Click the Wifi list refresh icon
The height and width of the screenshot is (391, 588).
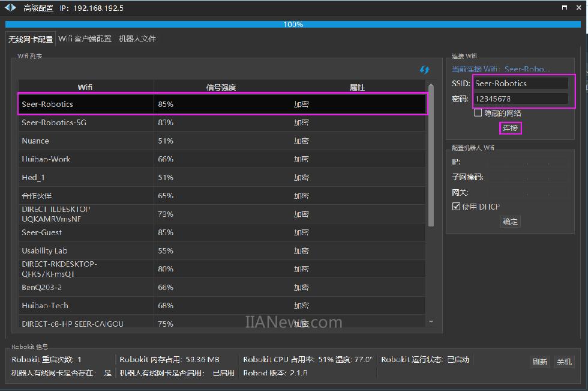(x=424, y=70)
